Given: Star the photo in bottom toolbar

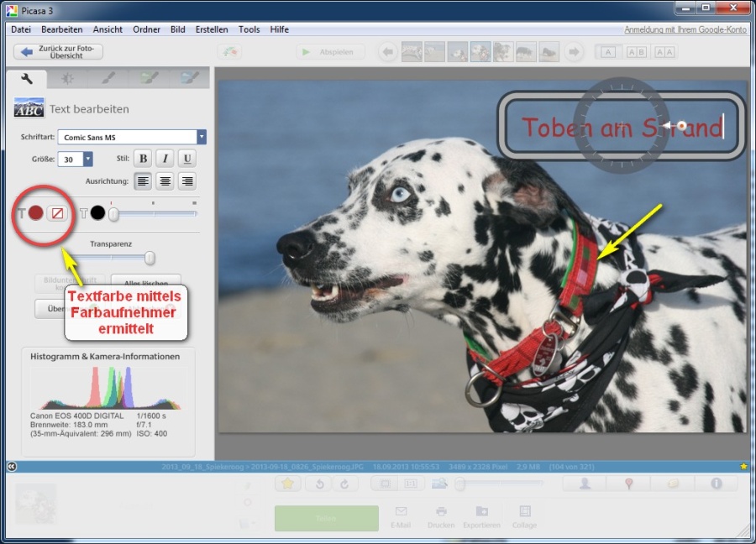Looking at the screenshot, I should (287, 484).
